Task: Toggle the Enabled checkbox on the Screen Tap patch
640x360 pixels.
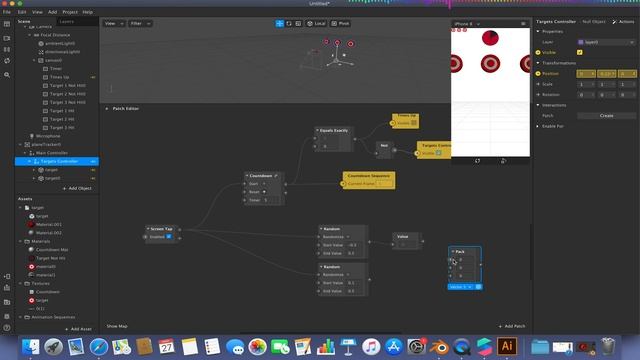Action: (169, 237)
